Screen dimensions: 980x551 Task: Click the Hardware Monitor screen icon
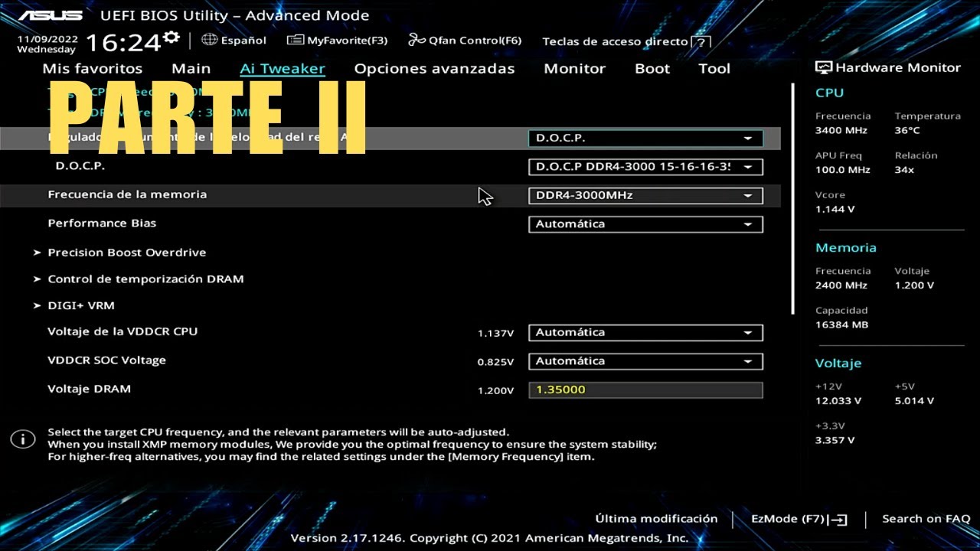tap(824, 67)
